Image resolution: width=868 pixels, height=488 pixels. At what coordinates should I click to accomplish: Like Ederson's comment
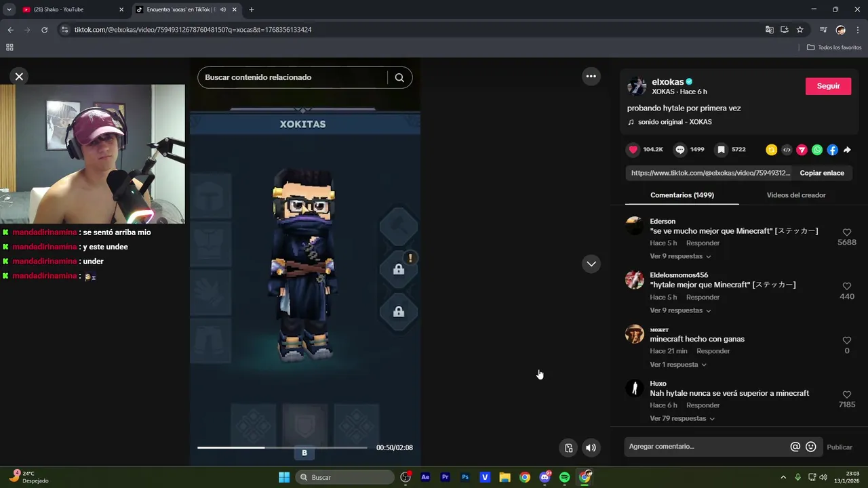(847, 232)
